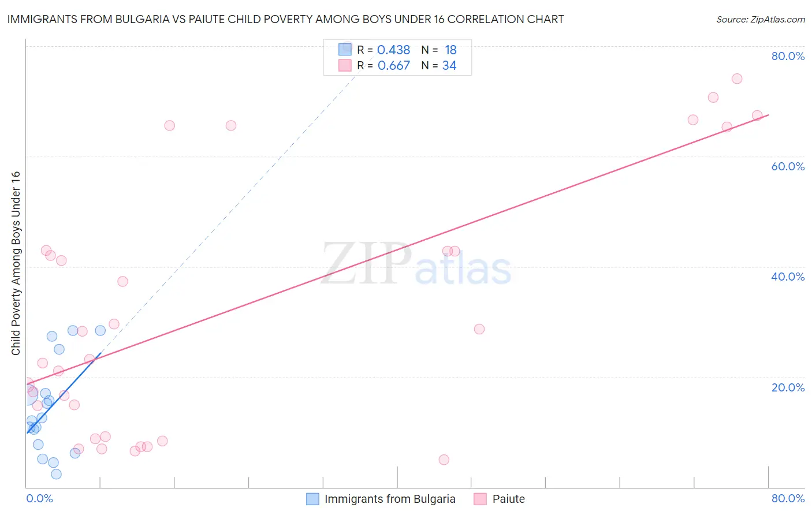Toggle the Immigrants from Bulgaria legend label

click(390, 499)
